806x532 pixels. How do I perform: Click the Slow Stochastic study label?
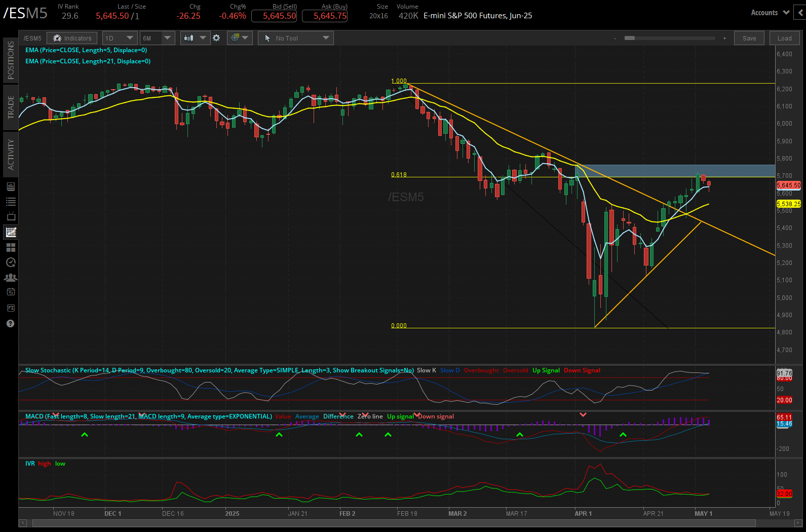pos(219,370)
